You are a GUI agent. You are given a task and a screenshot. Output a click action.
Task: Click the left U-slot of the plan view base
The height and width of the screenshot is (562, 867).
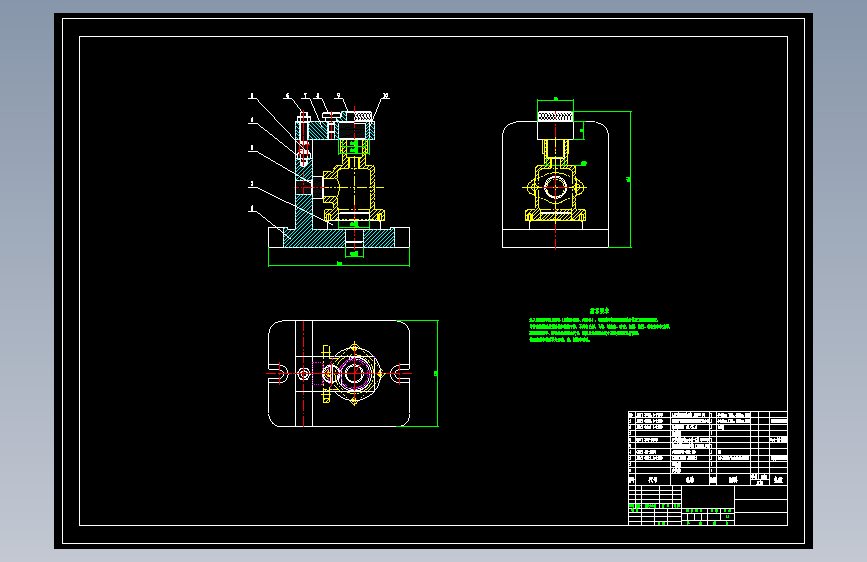pyautogui.click(x=278, y=374)
